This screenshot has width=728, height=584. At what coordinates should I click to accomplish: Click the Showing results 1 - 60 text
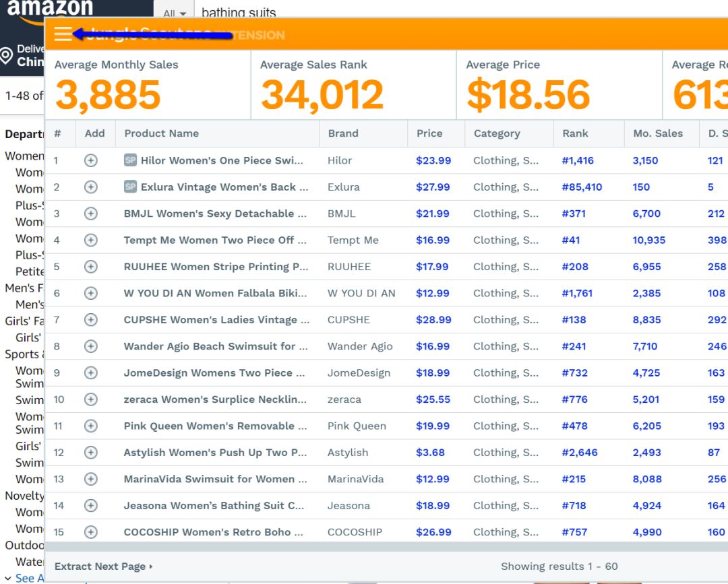pos(559,566)
